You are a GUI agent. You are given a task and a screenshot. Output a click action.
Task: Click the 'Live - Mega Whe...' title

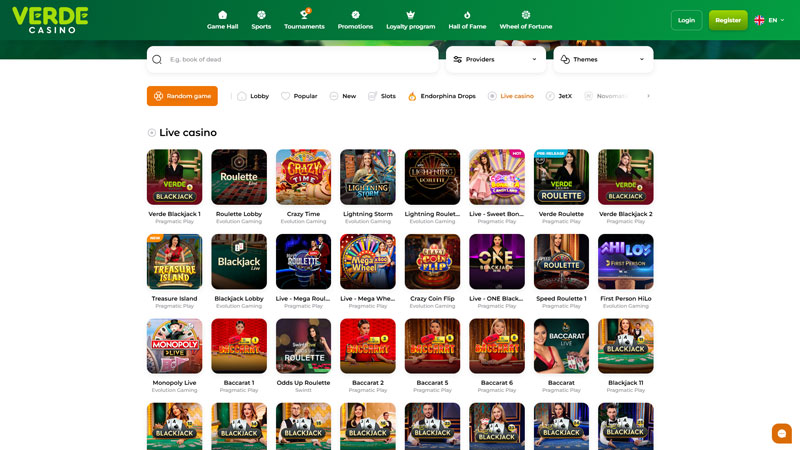(368, 298)
